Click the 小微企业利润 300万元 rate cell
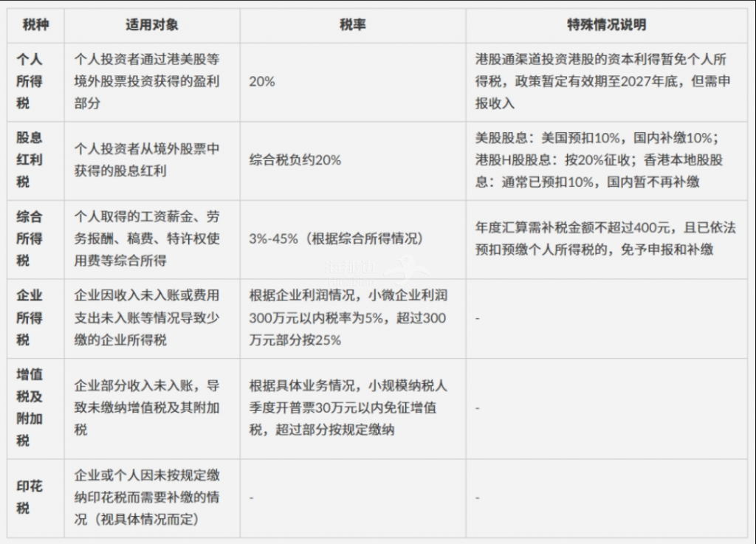The image size is (756, 544). 348,318
